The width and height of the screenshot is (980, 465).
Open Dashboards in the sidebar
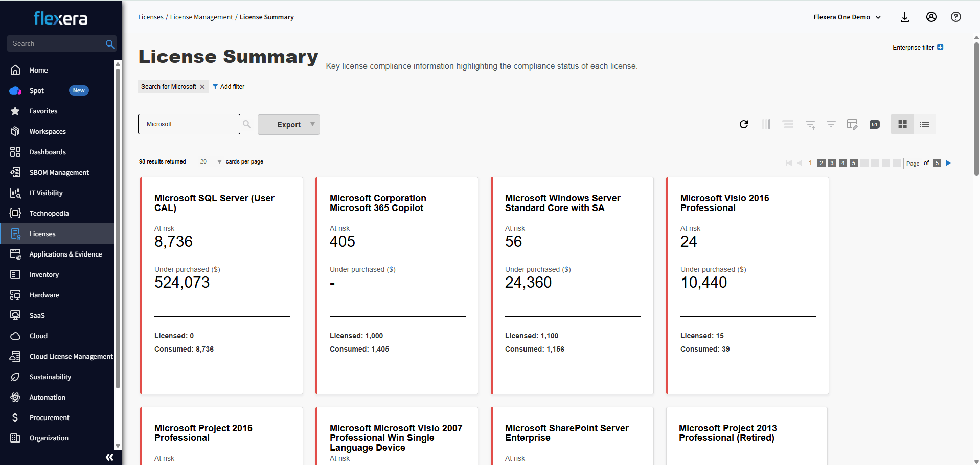click(48, 152)
